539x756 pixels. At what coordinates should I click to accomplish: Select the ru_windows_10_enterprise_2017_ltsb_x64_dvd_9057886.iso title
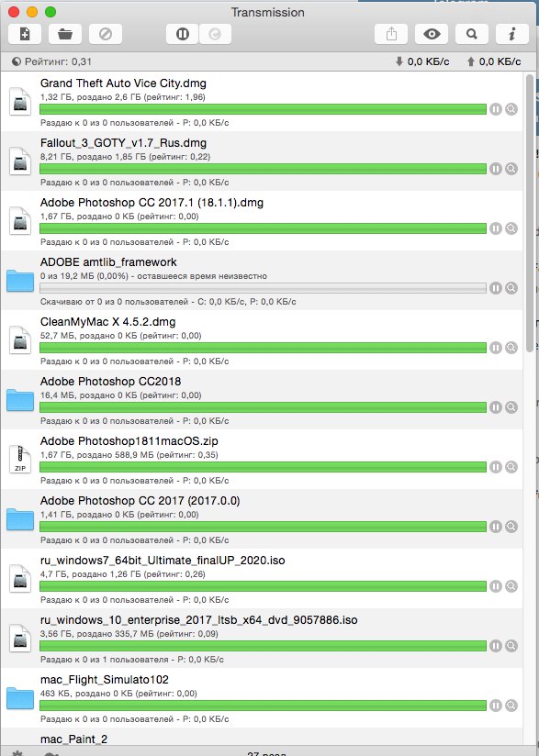[199, 620]
